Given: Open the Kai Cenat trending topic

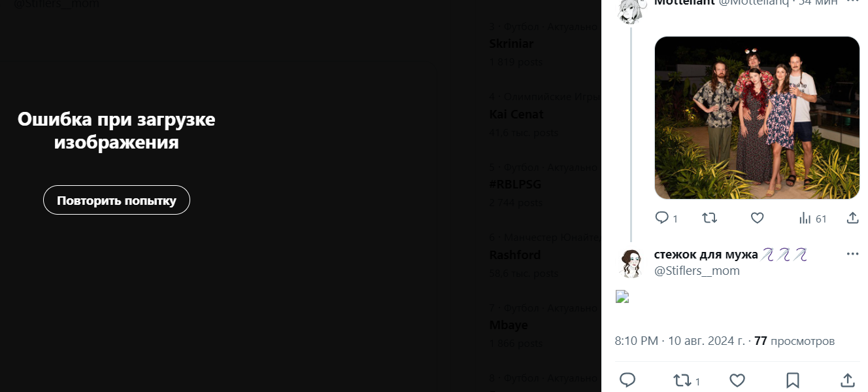Looking at the screenshot, I should [516, 114].
